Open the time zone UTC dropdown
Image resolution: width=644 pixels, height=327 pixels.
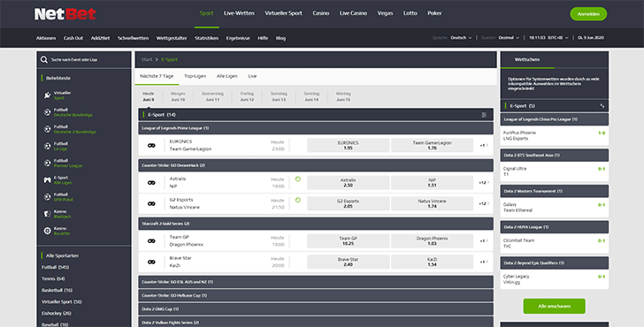coord(548,38)
